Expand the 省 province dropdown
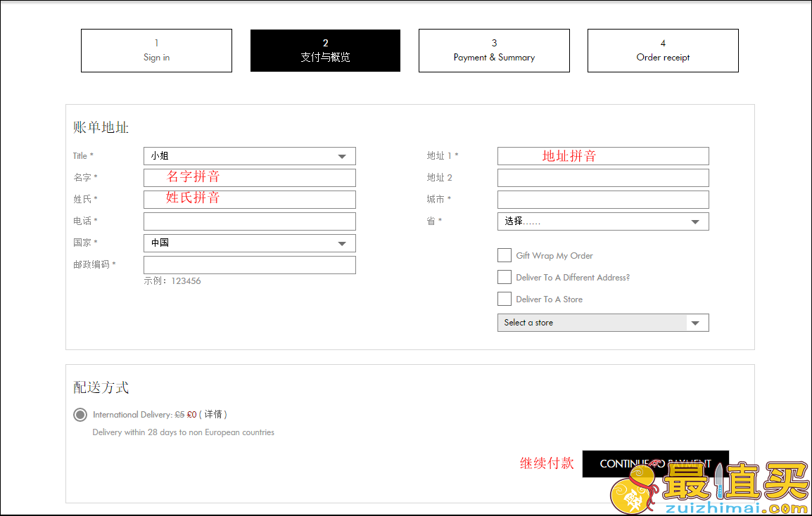812x516 pixels. point(603,221)
